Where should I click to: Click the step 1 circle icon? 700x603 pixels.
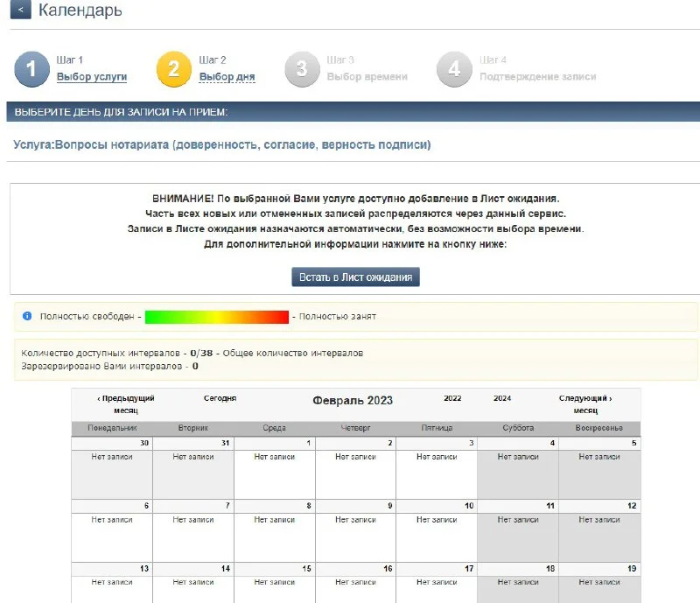tap(31, 70)
